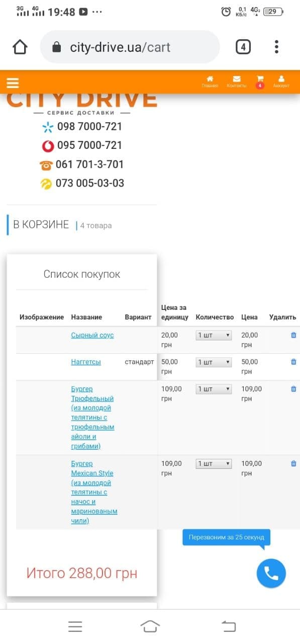Open the cart icon with badge 4
Viewport: 300px width, 644px height.
pos(260,82)
